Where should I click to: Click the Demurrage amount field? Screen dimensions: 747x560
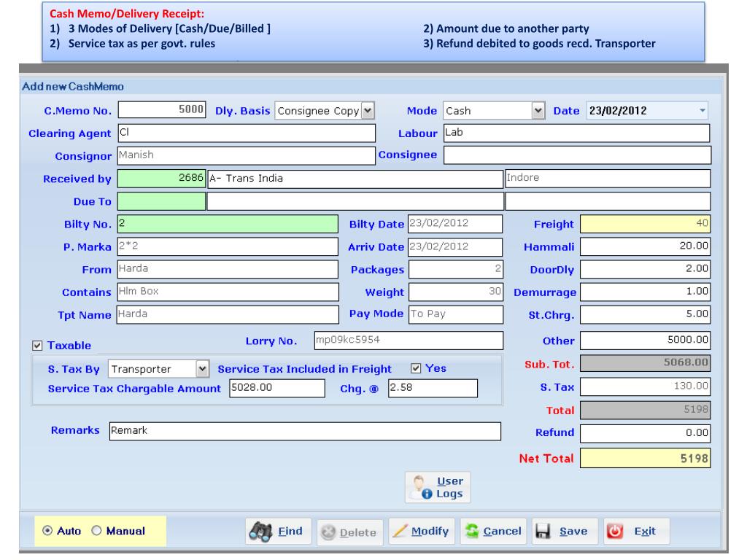pos(645,292)
